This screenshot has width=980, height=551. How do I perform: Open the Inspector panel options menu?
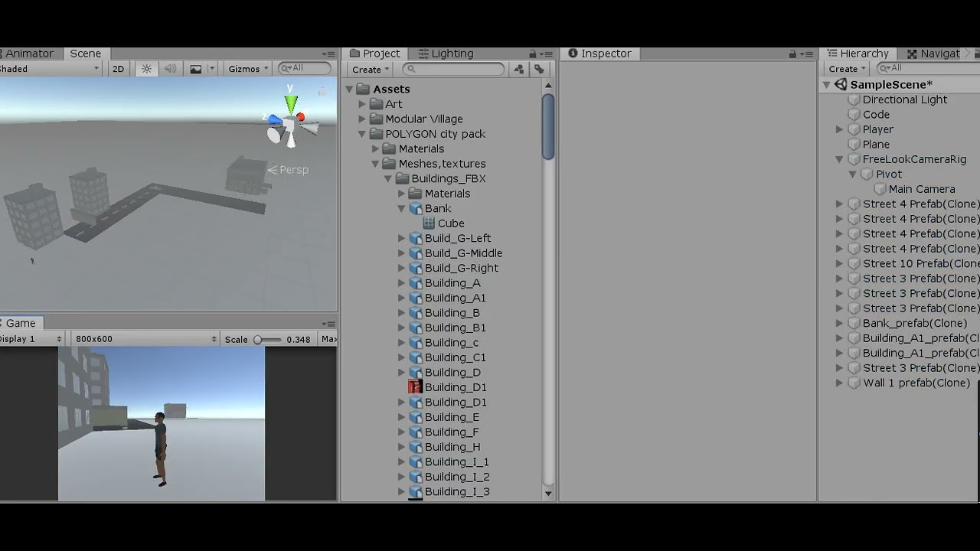click(808, 54)
